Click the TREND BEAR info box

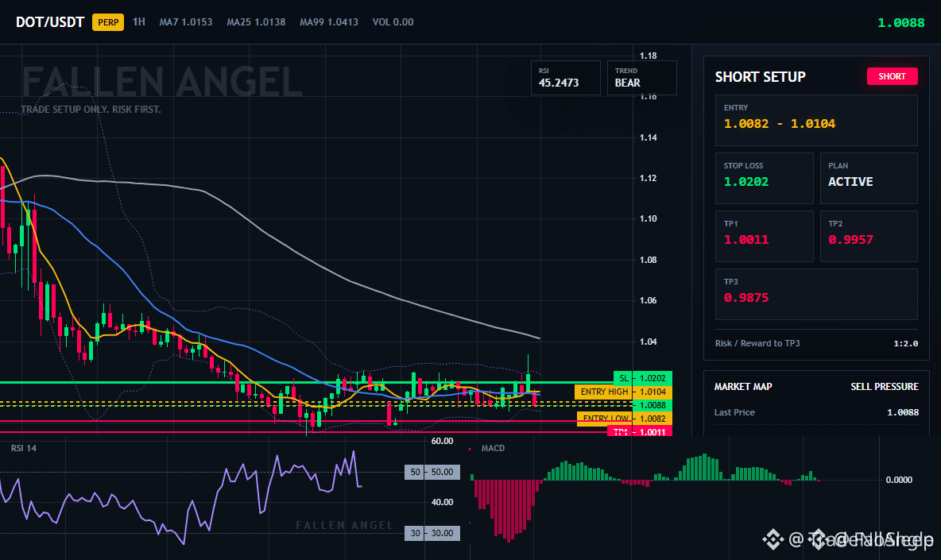pyautogui.click(x=641, y=78)
